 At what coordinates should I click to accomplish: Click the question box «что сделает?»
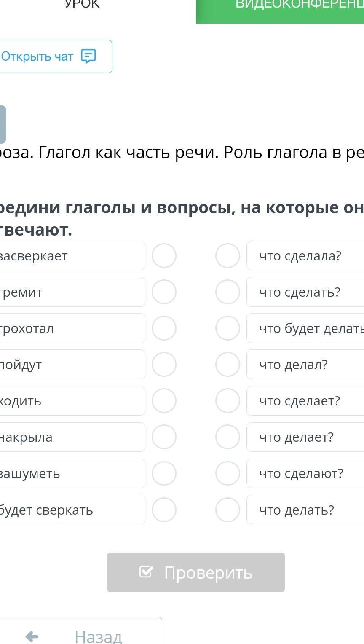tap(305, 401)
